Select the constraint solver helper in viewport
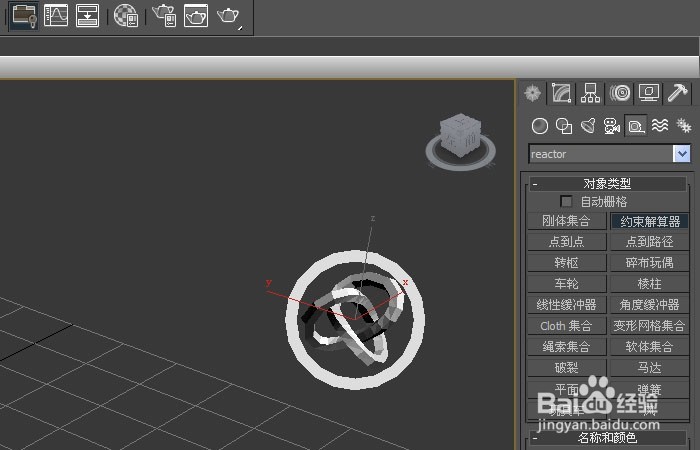This screenshot has height=450, width=700. click(355, 320)
